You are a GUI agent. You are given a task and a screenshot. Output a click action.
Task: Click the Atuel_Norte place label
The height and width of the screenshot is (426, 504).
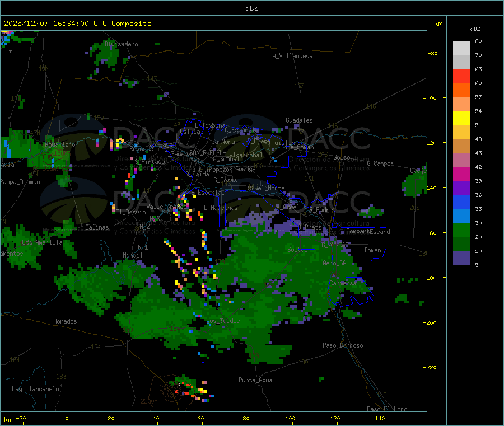tap(266, 188)
